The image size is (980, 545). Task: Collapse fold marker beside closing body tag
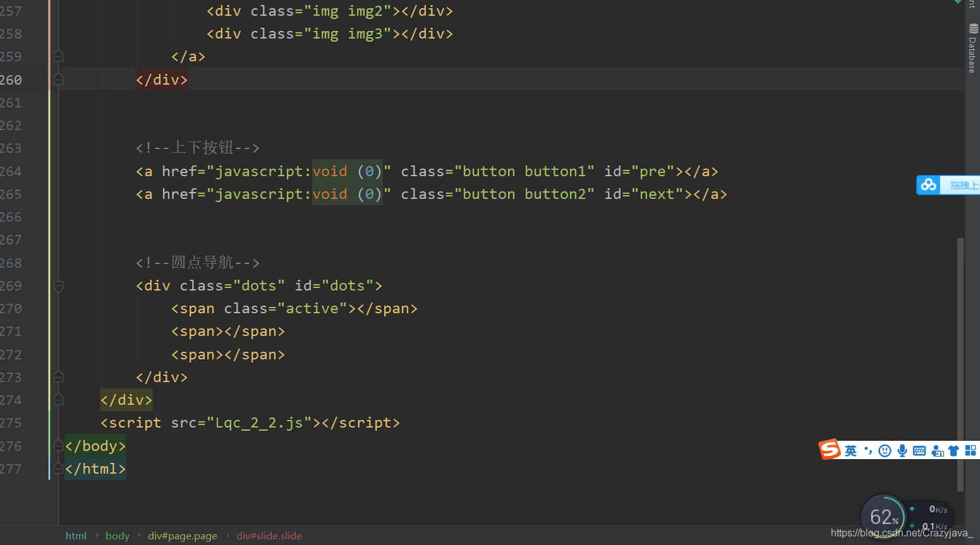[59, 446]
